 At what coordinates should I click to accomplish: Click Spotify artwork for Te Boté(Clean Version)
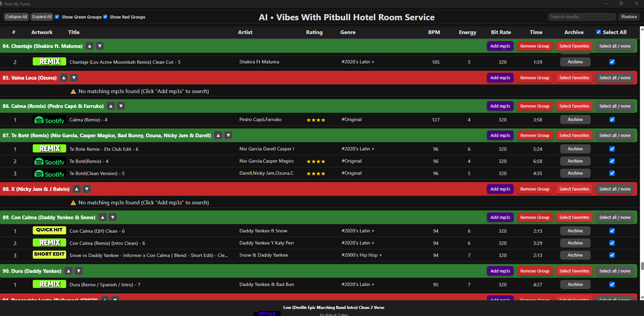pyautogui.click(x=49, y=174)
